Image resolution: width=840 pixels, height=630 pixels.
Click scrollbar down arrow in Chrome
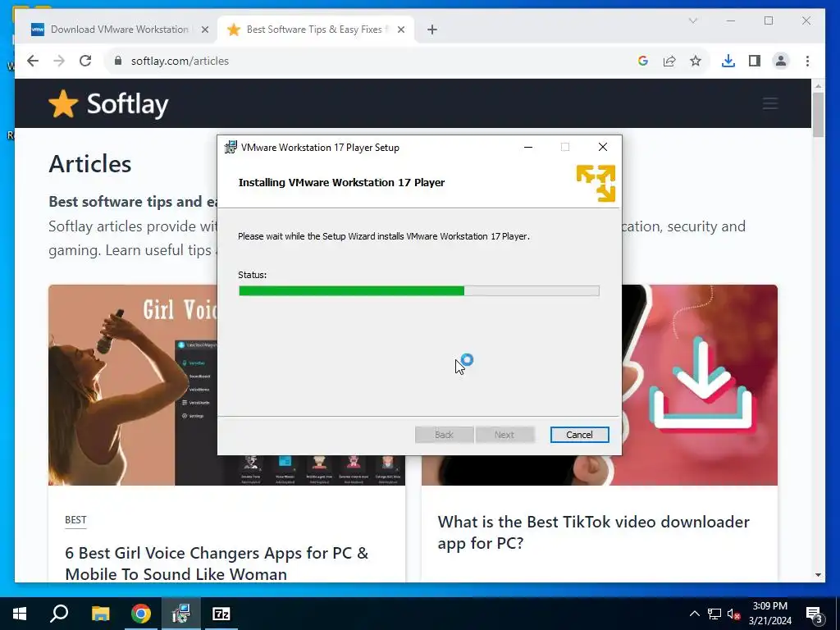818,575
